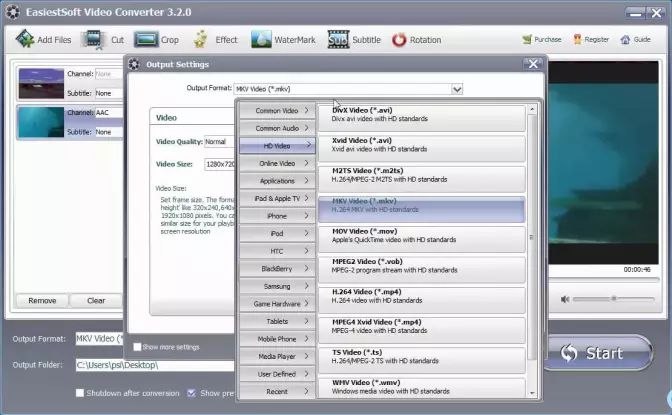Choose TS Video (*.ts) format
This screenshot has width=672, height=415.
(x=422, y=360)
